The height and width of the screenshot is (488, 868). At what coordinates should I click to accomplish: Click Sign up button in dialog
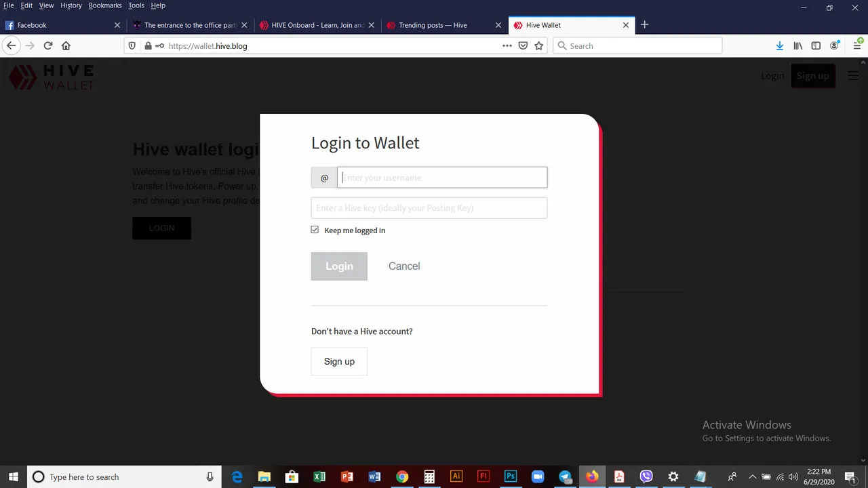tap(339, 361)
